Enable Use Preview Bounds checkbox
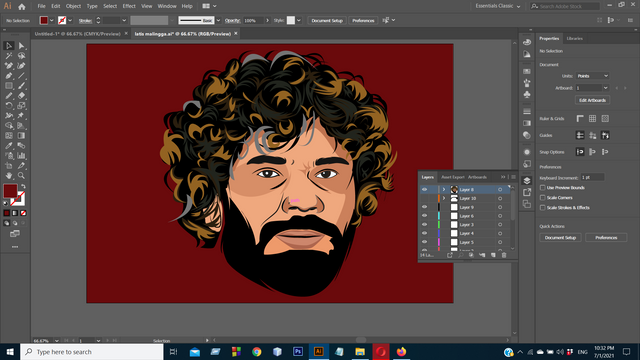 pos(542,188)
